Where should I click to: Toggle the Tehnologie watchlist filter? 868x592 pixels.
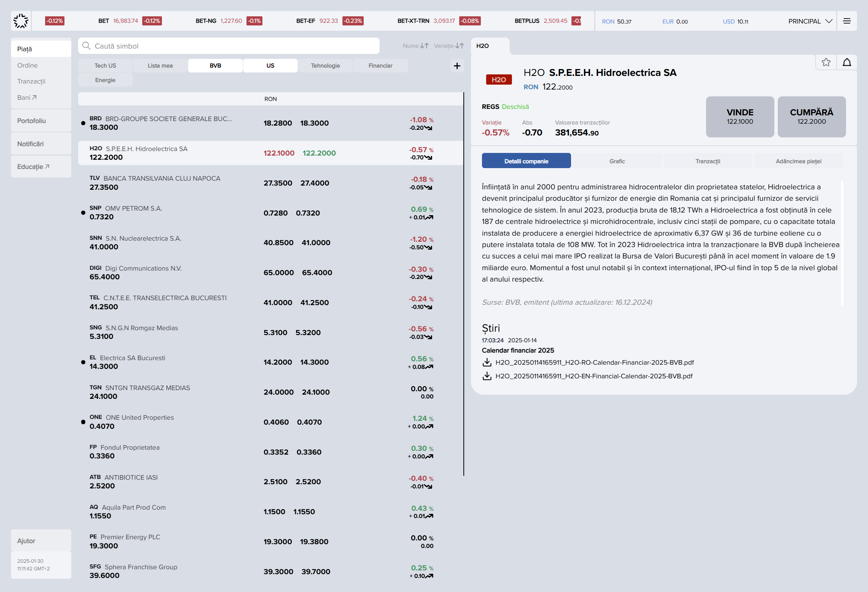(x=325, y=66)
